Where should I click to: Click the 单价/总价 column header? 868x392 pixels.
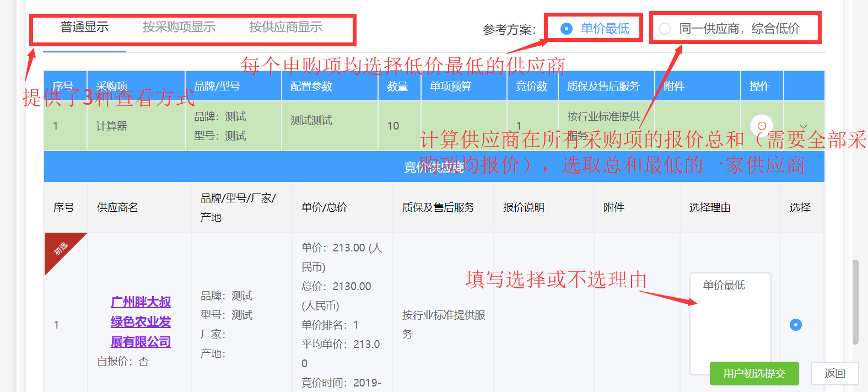[324, 207]
